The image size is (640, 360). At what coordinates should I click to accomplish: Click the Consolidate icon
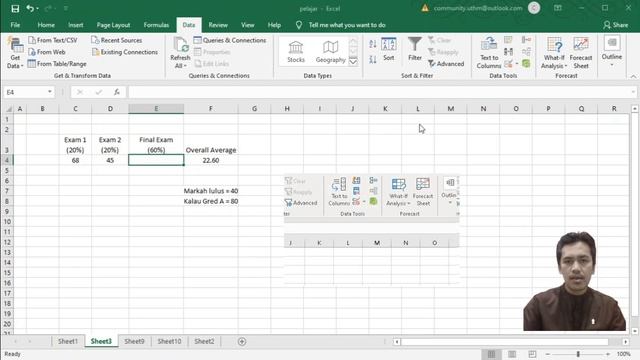(x=526, y=40)
